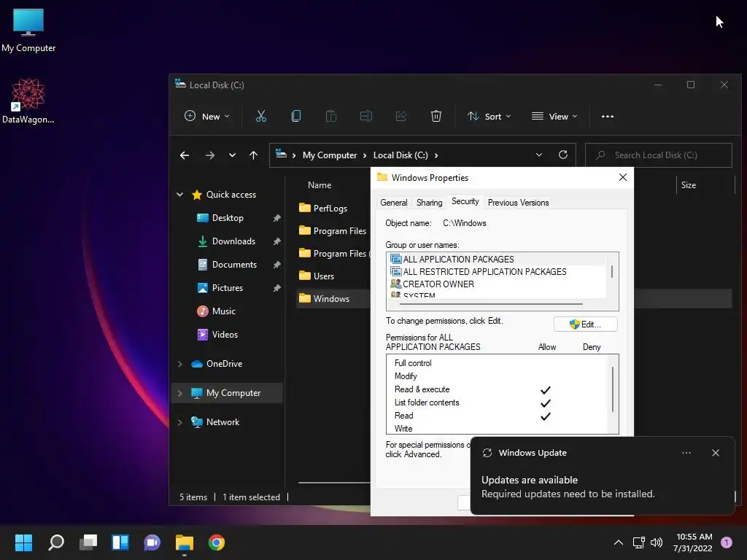Viewport: 747px width, 560px height.
Task: Show hidden tray icons chevron
Action: pos(619,542)
